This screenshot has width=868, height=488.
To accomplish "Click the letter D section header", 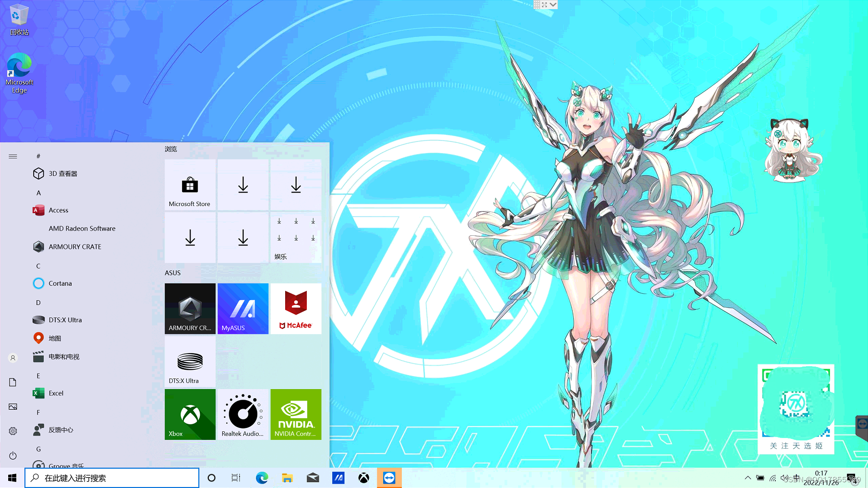I will [38, 303].
